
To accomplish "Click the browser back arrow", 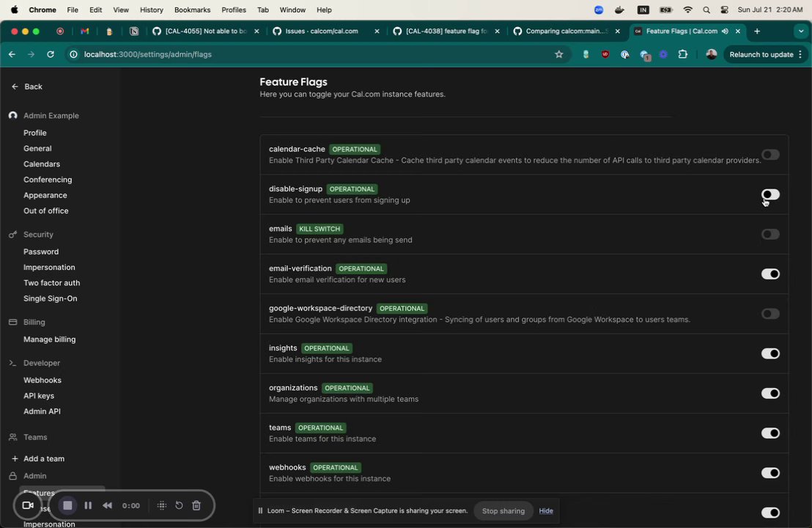I will coord(12,54).
